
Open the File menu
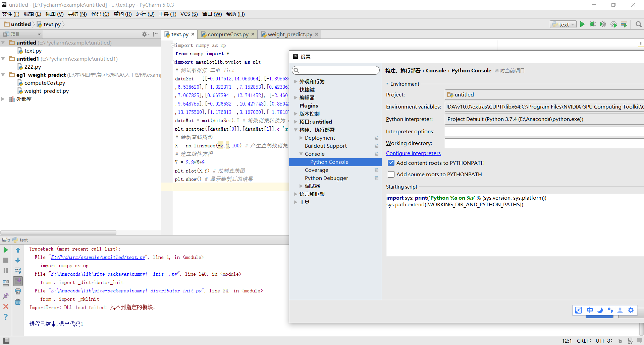[11, 14]
